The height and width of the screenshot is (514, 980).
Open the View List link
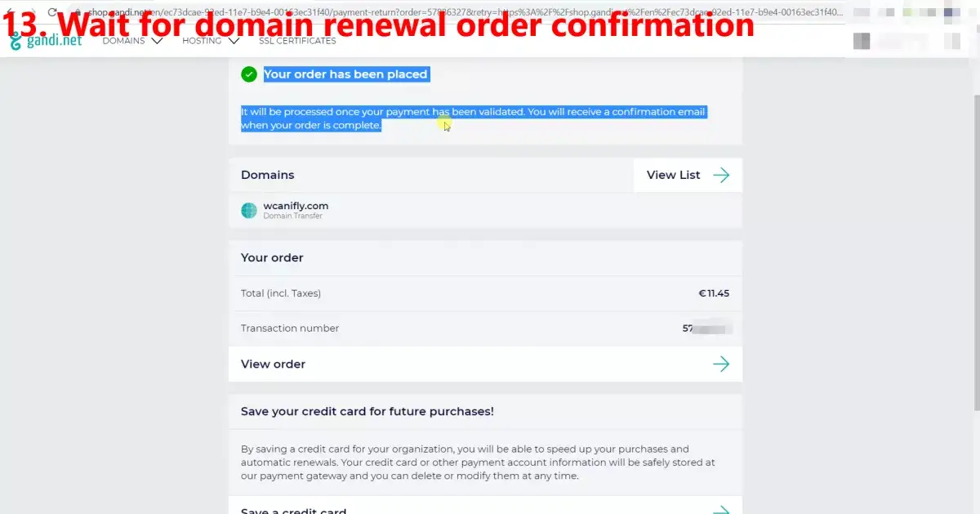click(688, 175)
